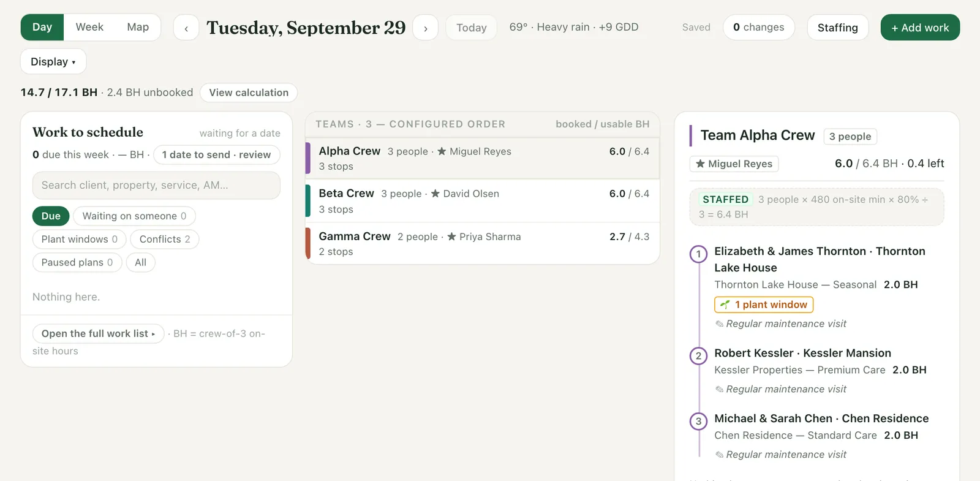The image size is (980, 481).
Task: Click Miguel Reyes star lead badge
Action: [x=734, y=164]
